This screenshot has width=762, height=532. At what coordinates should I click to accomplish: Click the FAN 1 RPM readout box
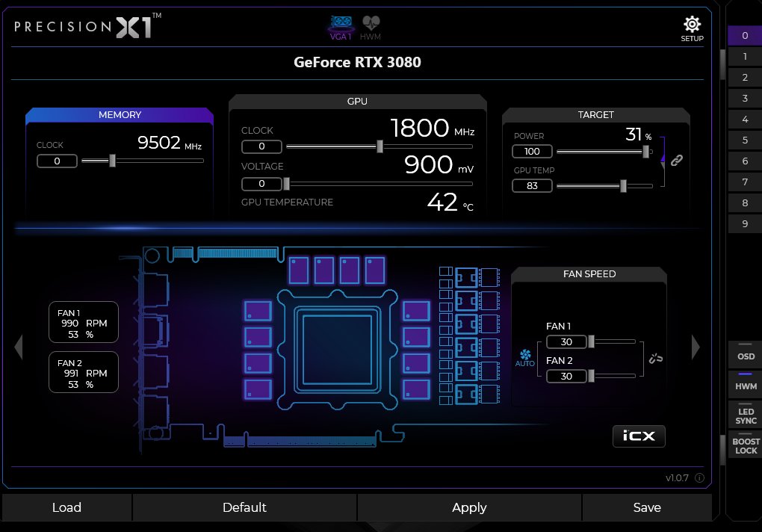[84, 322]
